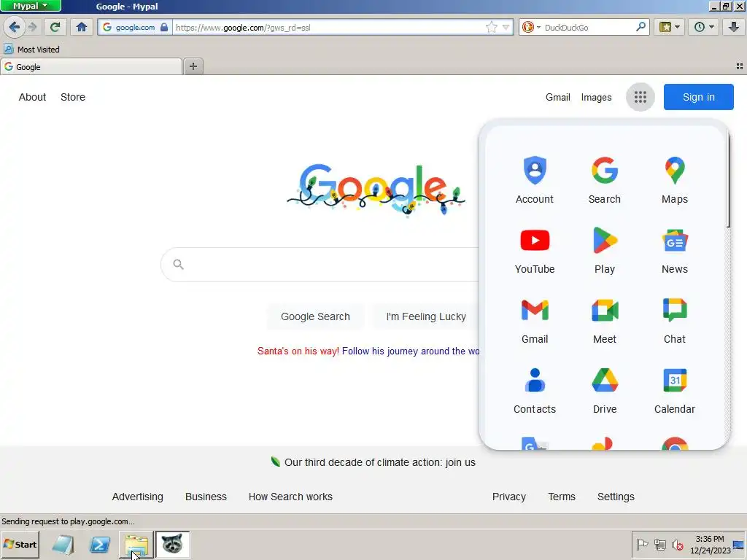
Task: Click the Advertising footer link
Action: [x=137, y=497]
